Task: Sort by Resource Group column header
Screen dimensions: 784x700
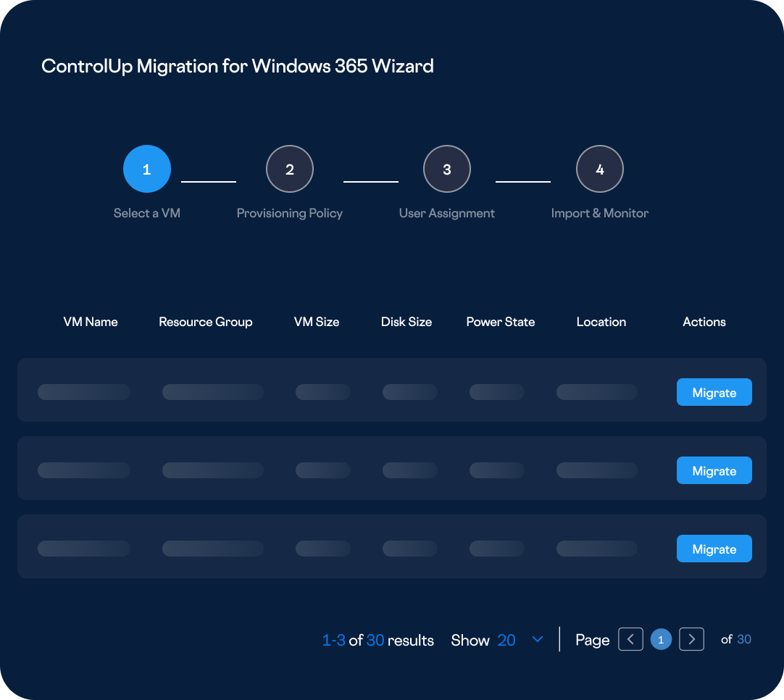Action: [x=206, y=322]
